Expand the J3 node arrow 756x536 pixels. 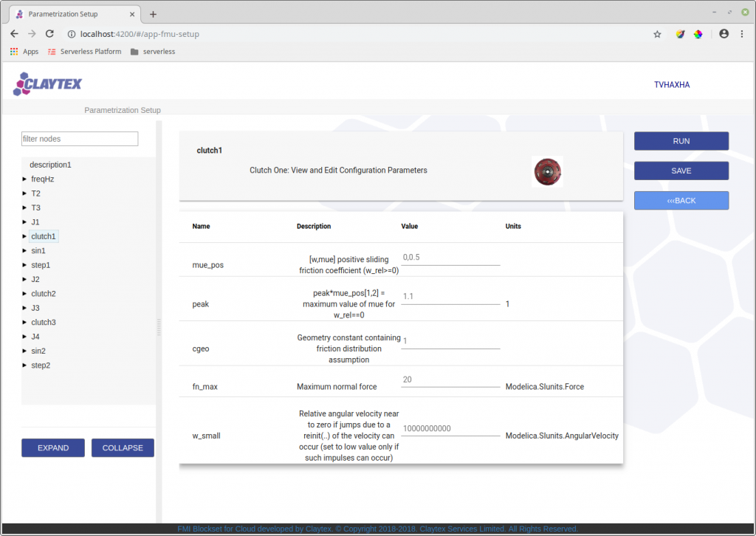(24, 308)
